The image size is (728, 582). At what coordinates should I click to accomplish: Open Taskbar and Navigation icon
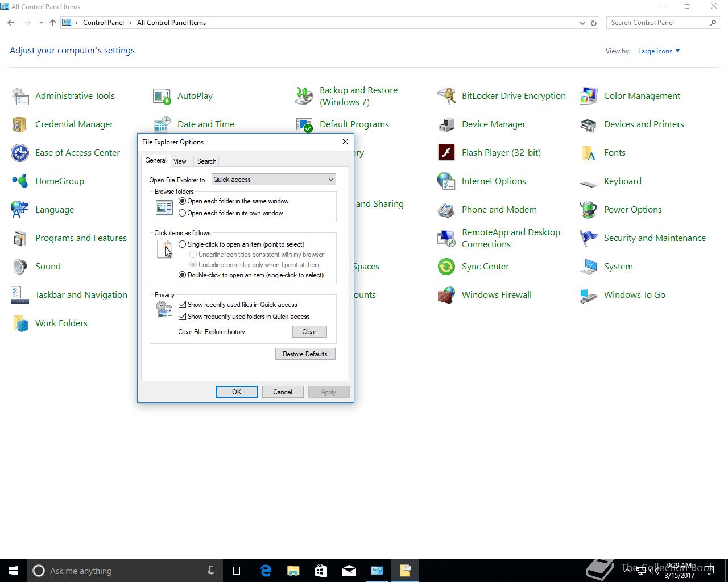click(20, 295)
